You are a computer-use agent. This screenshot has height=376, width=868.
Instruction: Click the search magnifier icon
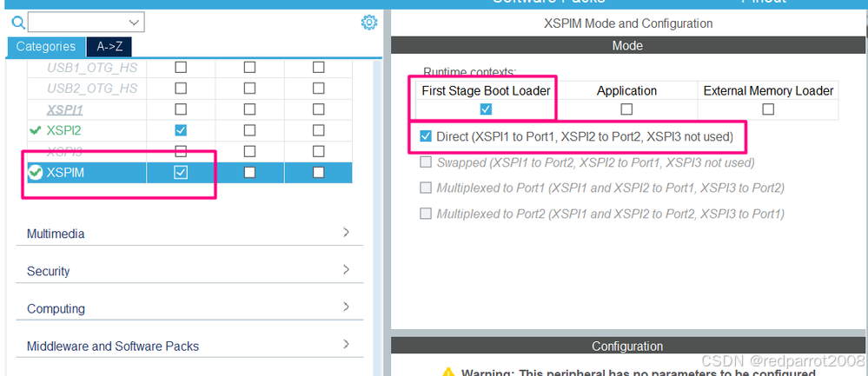pyautogui.click(x=19, y=23)
